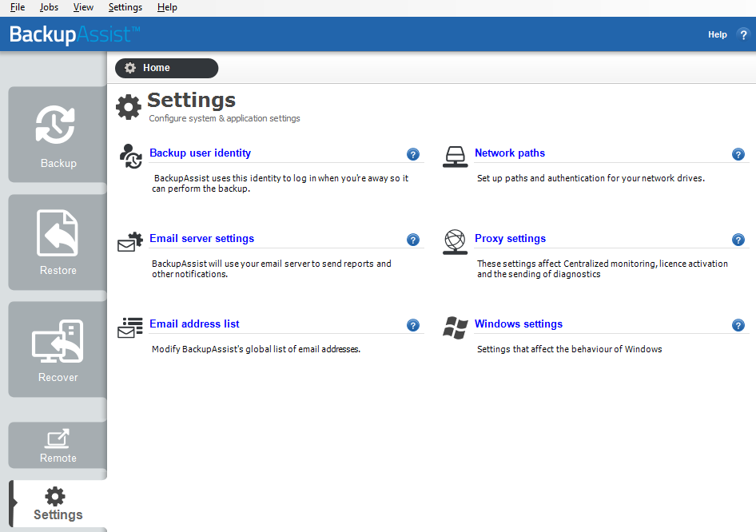The width and height of the screenshot is (756, 532).
Task: Click the Centralized monitoring description text
Action: point(603,269)
